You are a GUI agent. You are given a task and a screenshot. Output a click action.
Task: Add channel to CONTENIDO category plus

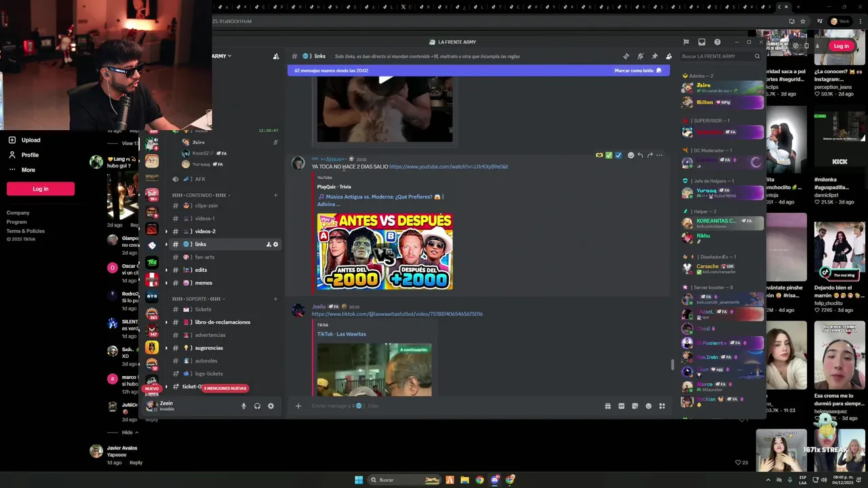coord(275,195)
